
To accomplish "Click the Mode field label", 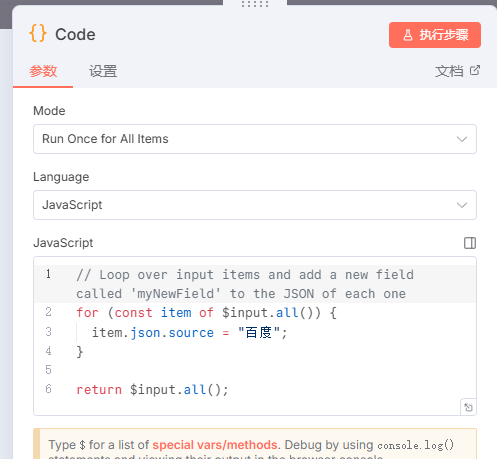I will tap(49, 111).
